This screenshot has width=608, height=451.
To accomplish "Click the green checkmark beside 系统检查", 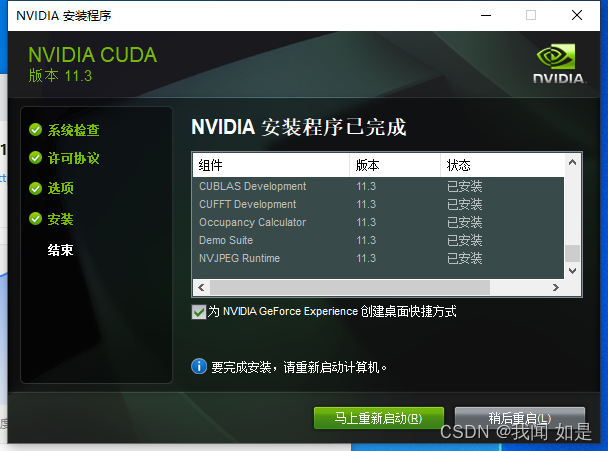I will [x=35, y=130].
